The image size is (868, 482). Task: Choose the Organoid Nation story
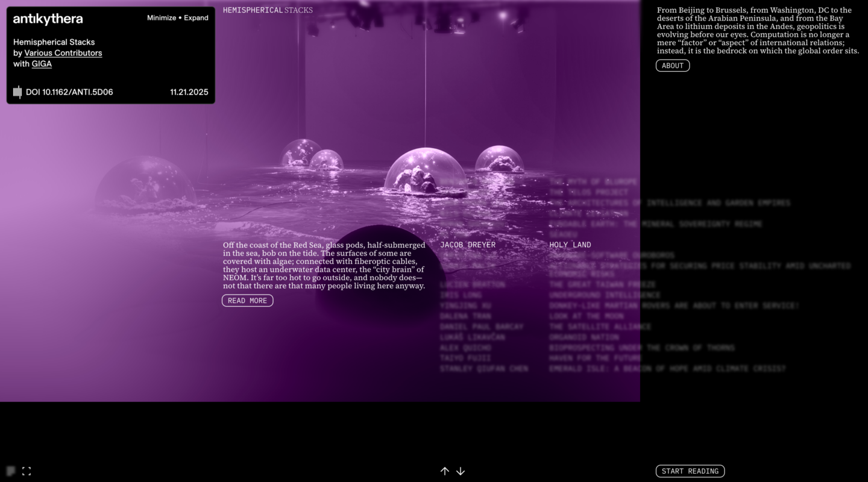584,337
